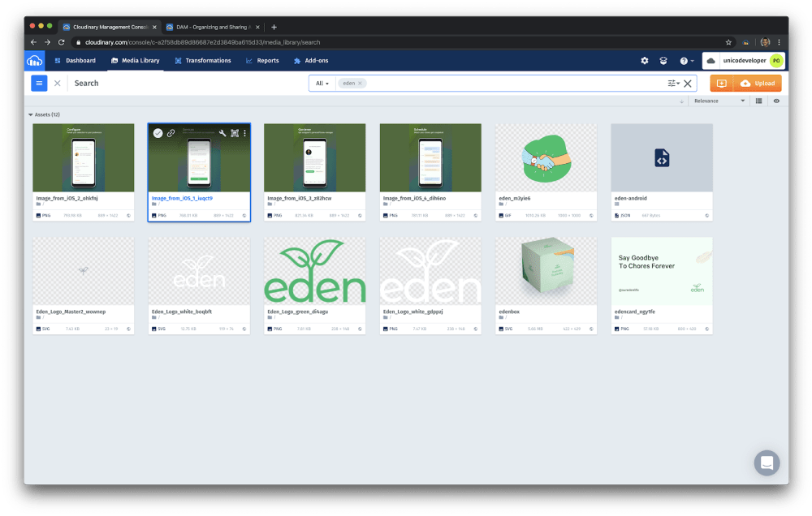812x516 pixels.
Task: Click status icon on eden_m3yie6 card
Action: [x=591, y=215]
